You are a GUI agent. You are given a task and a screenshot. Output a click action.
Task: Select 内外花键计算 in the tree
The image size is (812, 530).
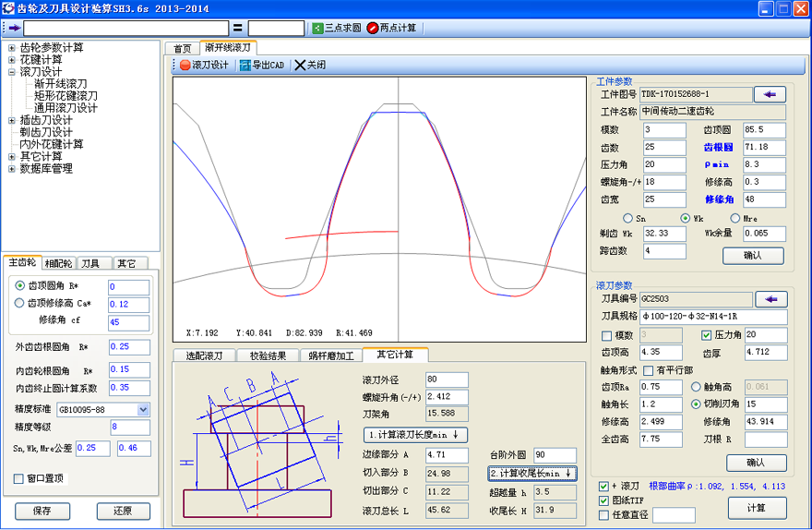(x=52, y=144)
